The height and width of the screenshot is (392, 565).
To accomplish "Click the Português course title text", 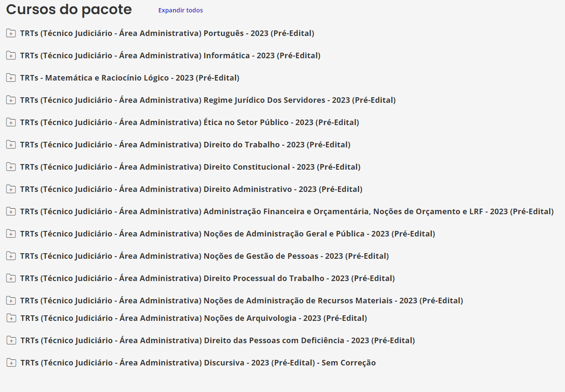I will (167, 33).
